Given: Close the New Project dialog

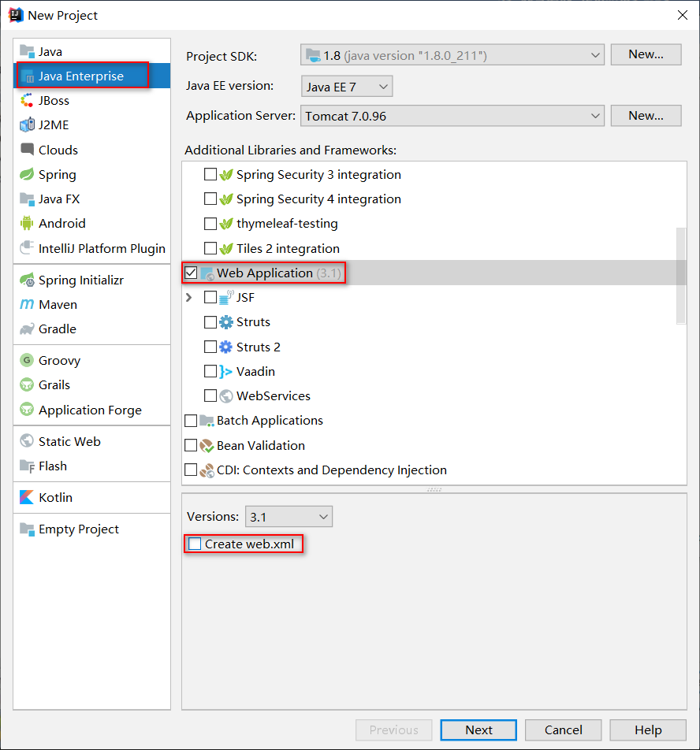Looking at the screenshot, I should (683, 15).
